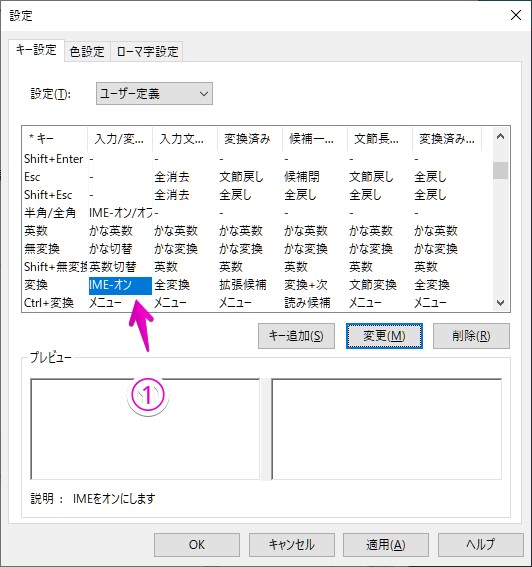This screenshot has height=567, width=532.
Task: Select the highlighted IME-オン cell
Action: (120, 286)
